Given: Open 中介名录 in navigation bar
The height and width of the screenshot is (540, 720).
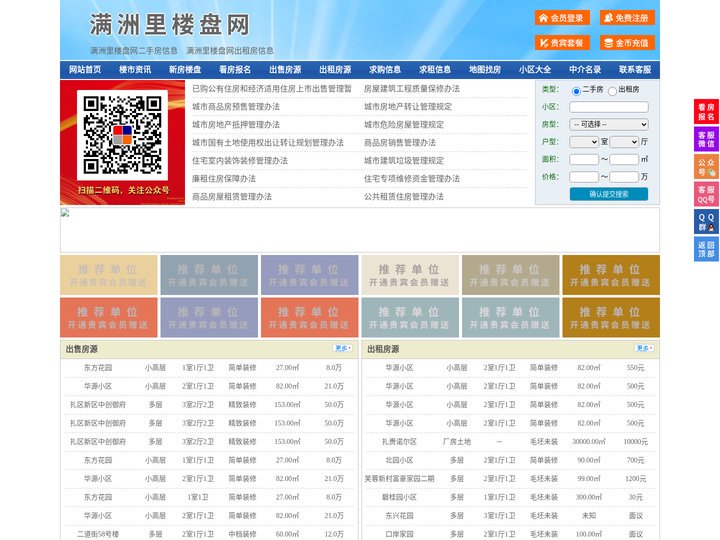Looking at the screenshot, I should click(585, 70).
